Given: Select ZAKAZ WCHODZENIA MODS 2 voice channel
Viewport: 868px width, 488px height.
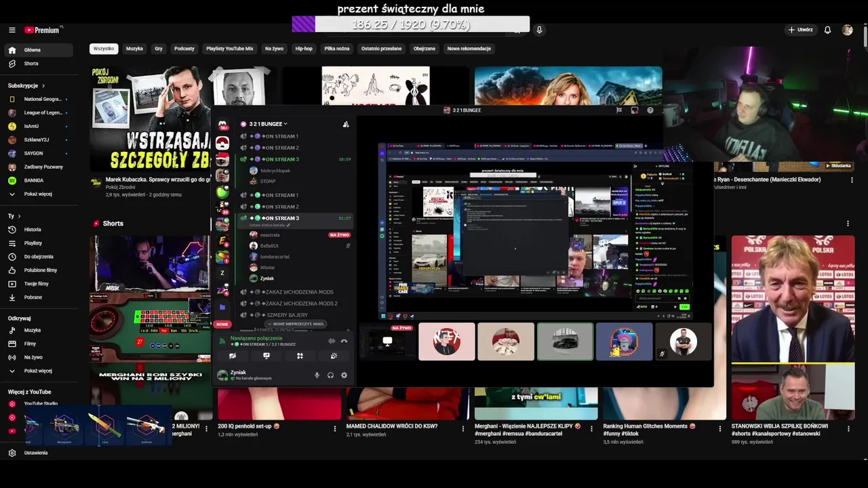Looking at the screenshot, I should click(294, 304).
